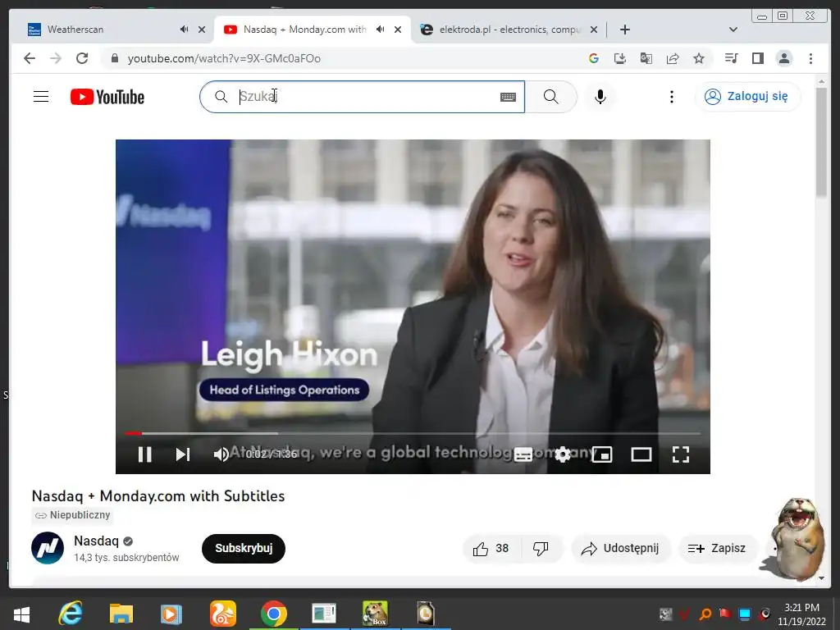Dislike the video with thumbs down
840x630 pixels.
tap(541, 548)
